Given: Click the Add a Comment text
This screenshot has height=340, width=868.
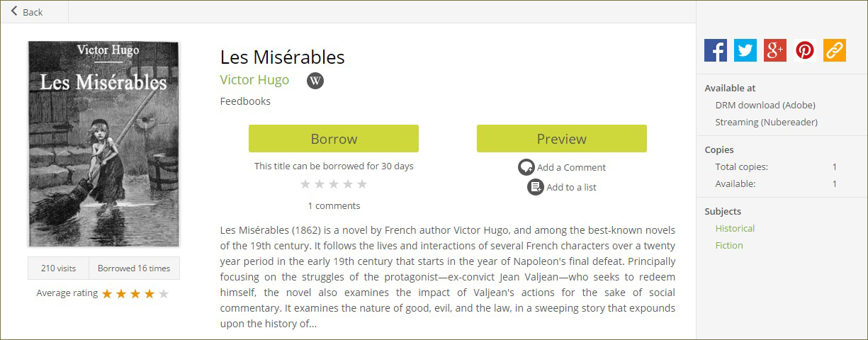Looking at the screenshot, I should (571, 167).
